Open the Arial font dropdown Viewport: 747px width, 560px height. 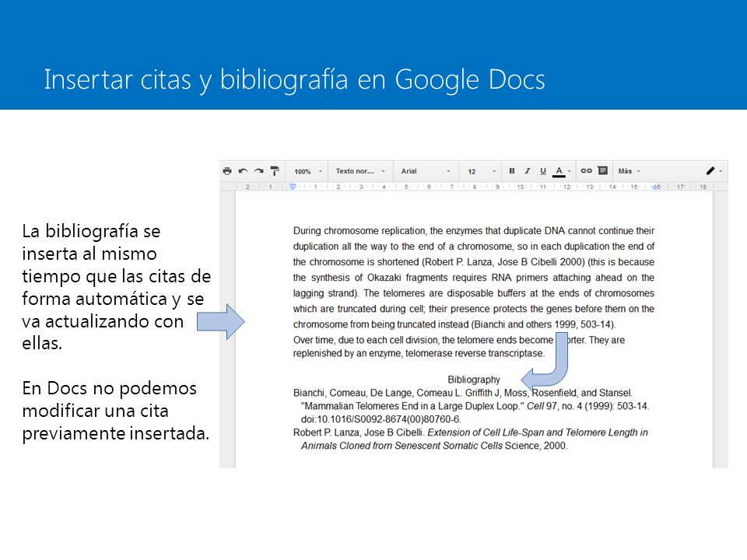(426, 171)
